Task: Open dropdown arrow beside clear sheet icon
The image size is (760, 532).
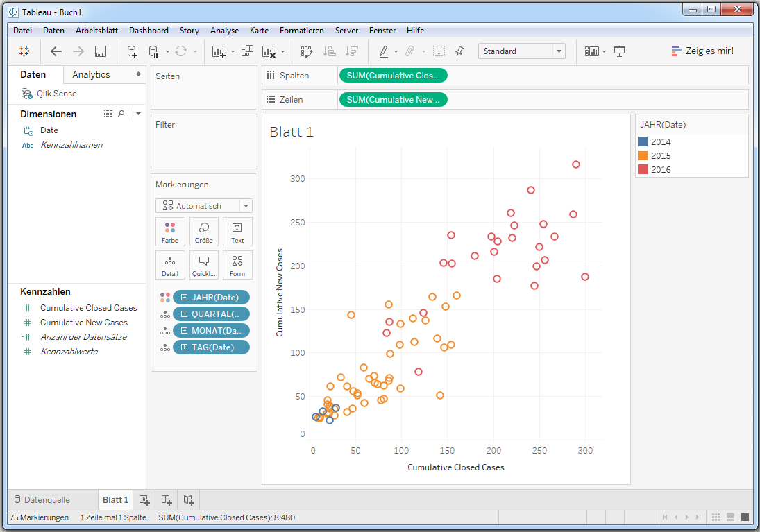Action: pos(282,51)
